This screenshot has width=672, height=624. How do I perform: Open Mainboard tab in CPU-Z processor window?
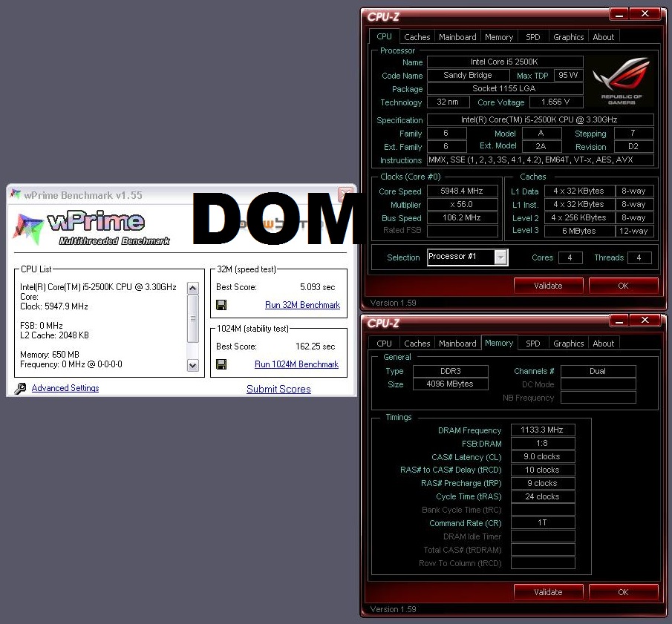[457, 37]
